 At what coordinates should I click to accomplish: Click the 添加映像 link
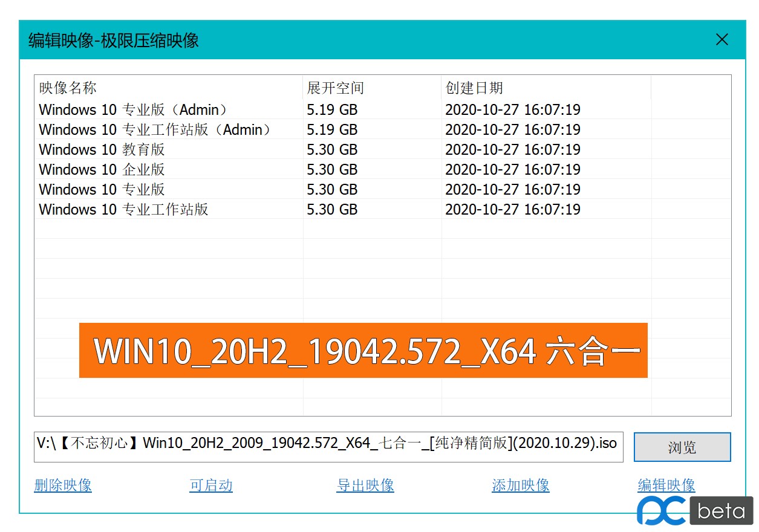point(521,485)
